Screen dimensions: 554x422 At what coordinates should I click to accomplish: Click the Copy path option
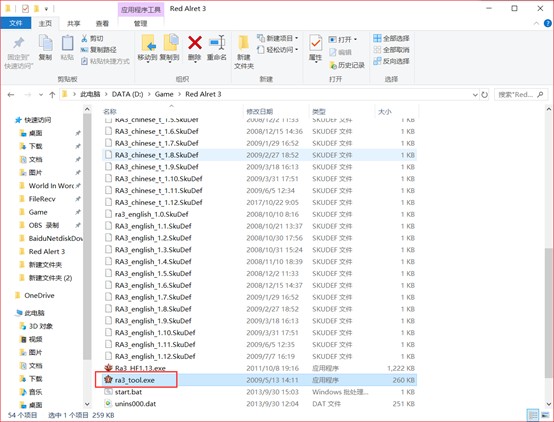click(99, 50)
